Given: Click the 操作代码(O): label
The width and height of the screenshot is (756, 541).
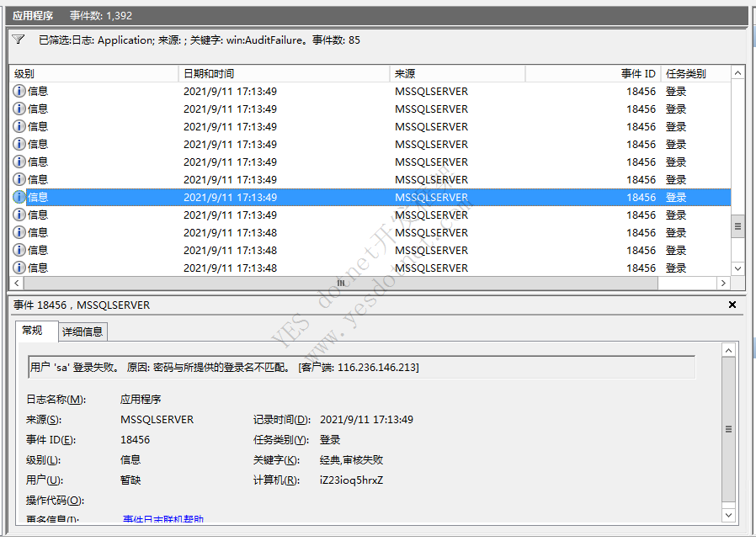Looking at the screenshot, I should pyautogui.click(x=55, y=501).
